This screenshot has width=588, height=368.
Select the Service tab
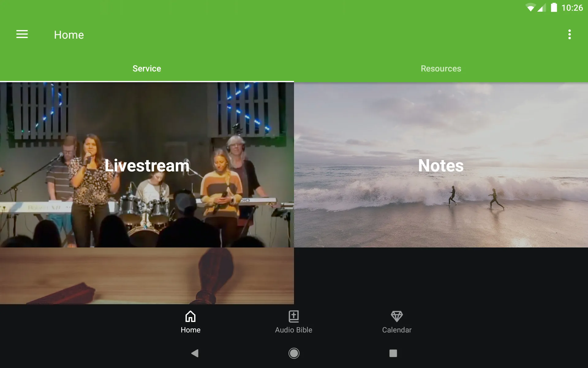click(x=147, y=68)
